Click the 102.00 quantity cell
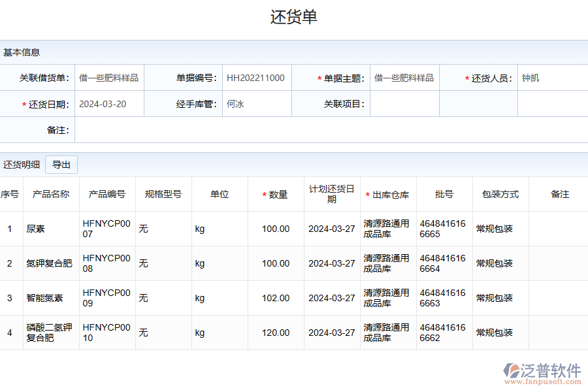The image size is (588, 392). click(276, 298)
